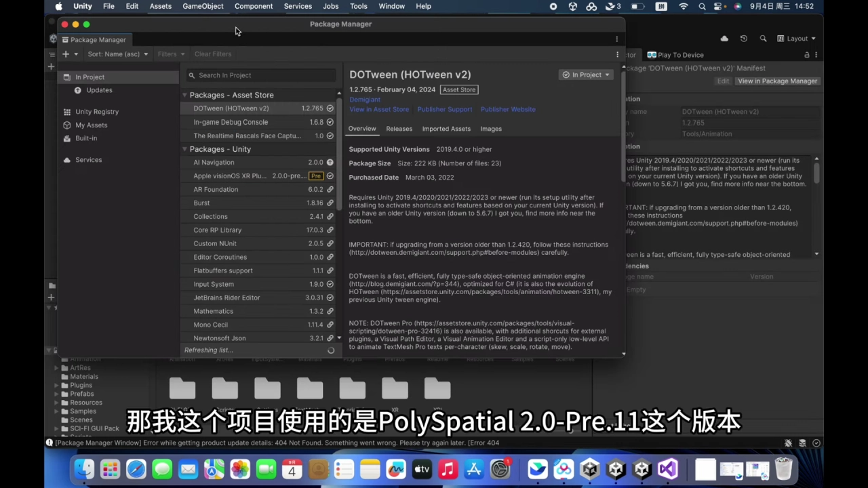The image size is (868, 488).
Task: Click View in Package Manager button
Action: [x=777, y=81]
